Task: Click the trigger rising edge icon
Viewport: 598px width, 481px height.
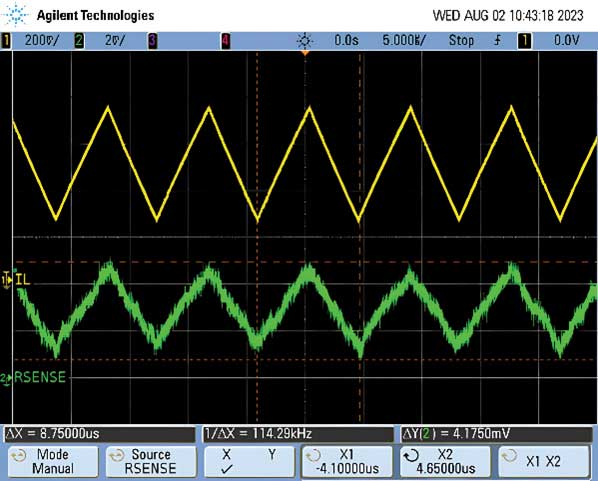Action: [x=497, y=40]
